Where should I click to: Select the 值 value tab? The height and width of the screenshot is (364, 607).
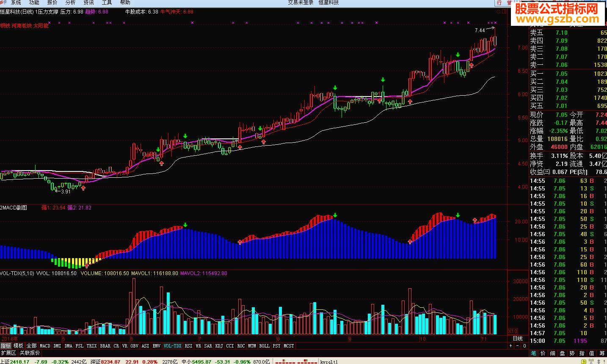[x=592, y=353]
